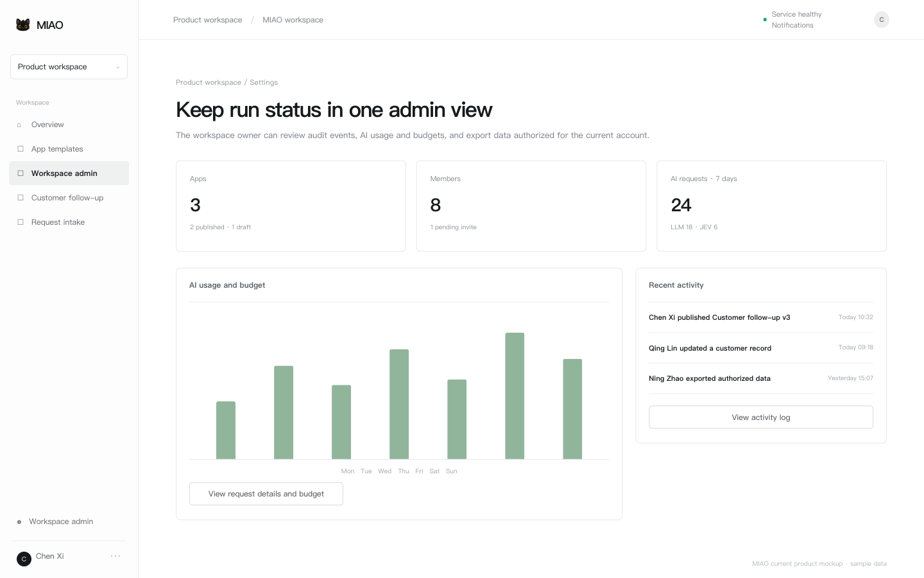The image size is (924, 578).
Task: Click the View activity log button
Action: tap(761, 417)
